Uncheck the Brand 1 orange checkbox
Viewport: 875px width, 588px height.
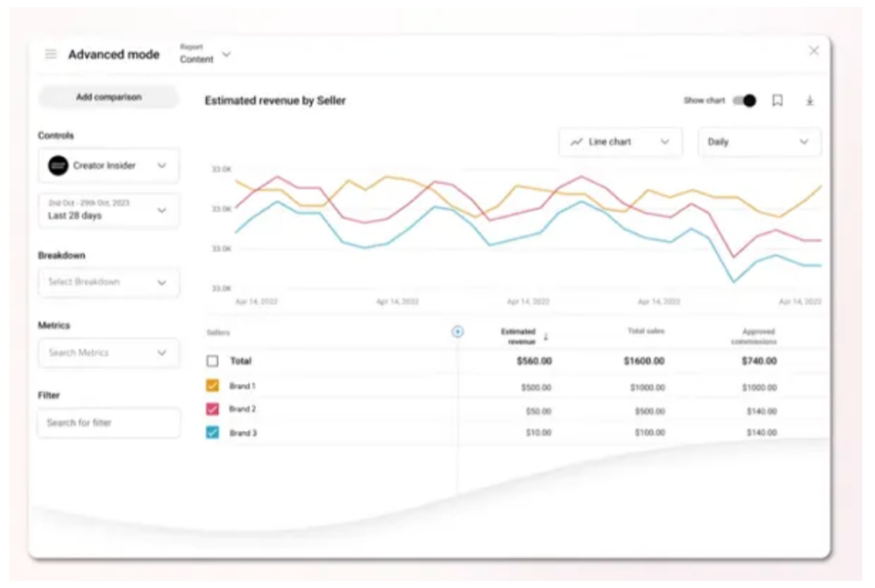213,386
